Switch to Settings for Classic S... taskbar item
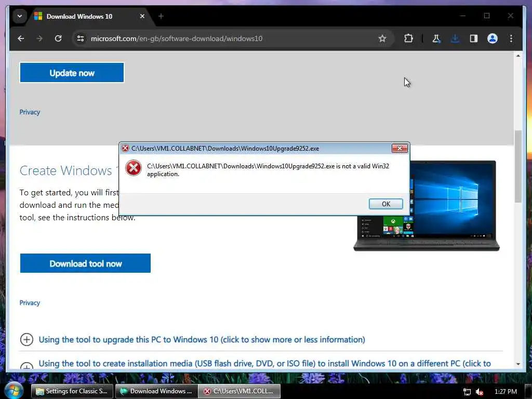 click(x=72, y=391)
